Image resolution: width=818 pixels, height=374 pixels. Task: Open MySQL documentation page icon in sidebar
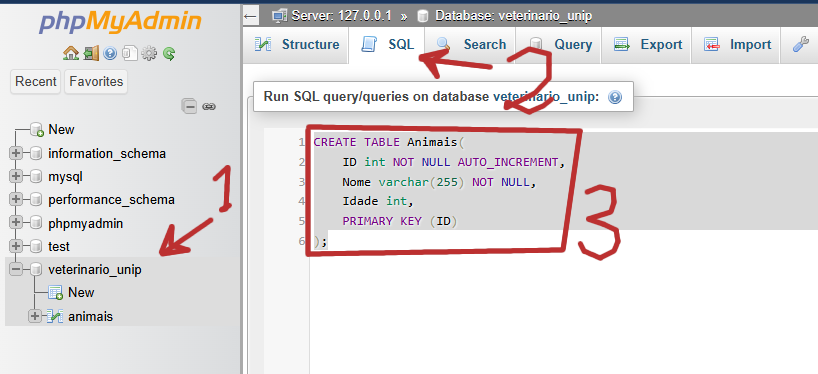[x=129, y=53]
